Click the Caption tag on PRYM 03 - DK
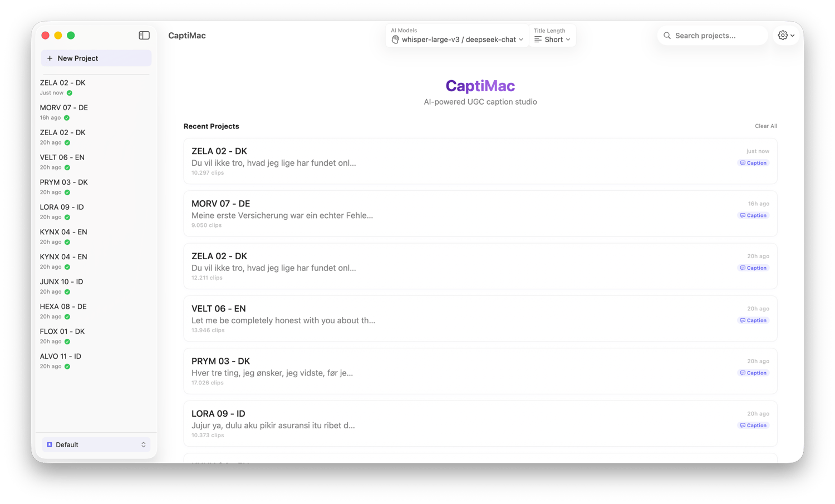 [x=753, y=373]
